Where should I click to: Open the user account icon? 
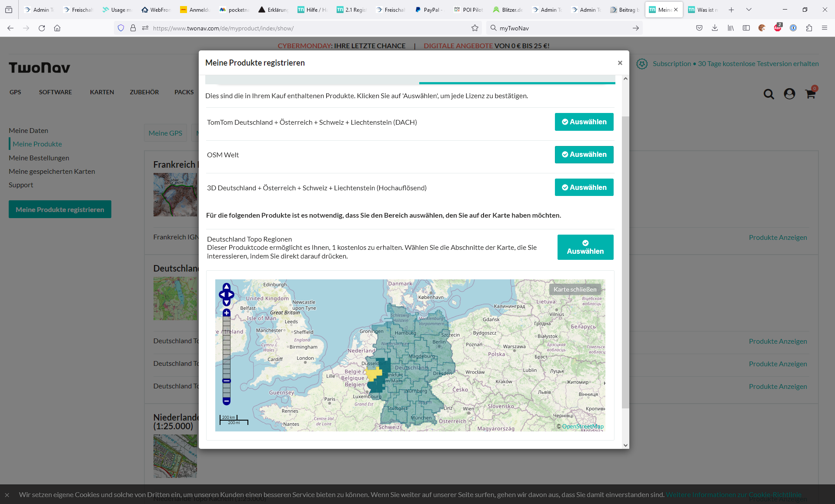tap(789, 94)
